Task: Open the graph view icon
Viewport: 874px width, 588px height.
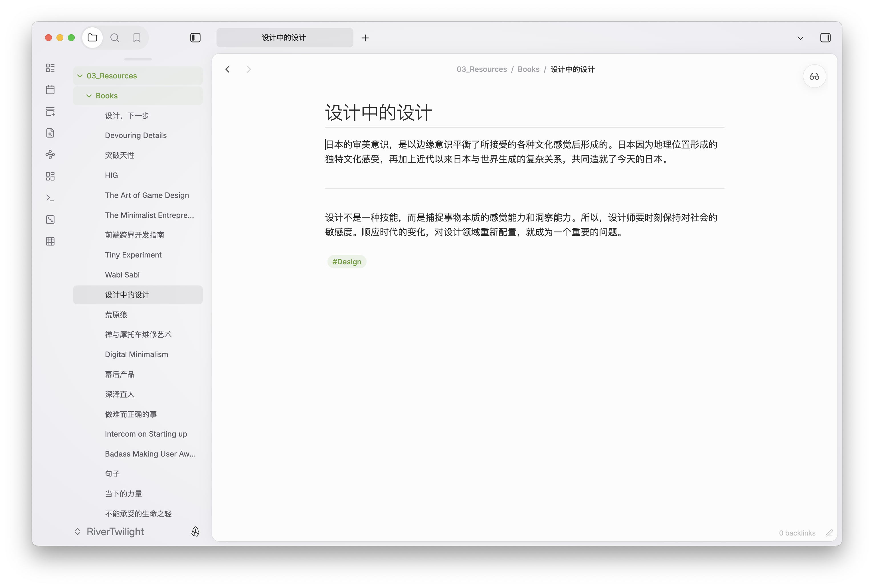Action: coord(50,154)
